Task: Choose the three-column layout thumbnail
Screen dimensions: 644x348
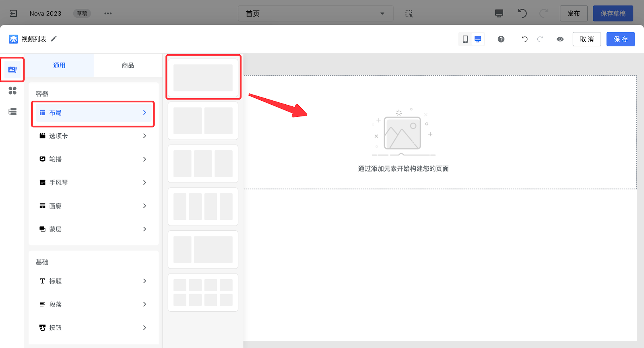Action: click(203, 164)
